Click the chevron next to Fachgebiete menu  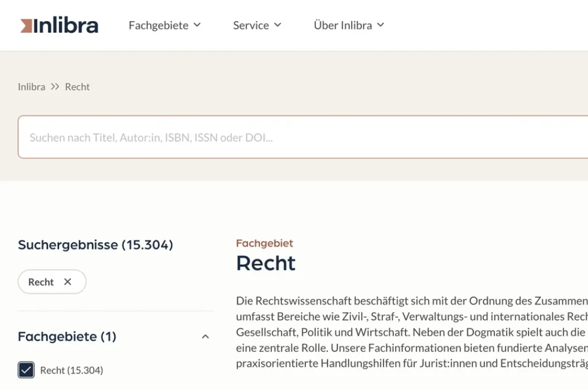pyautogui.click(x=197, y=25)
